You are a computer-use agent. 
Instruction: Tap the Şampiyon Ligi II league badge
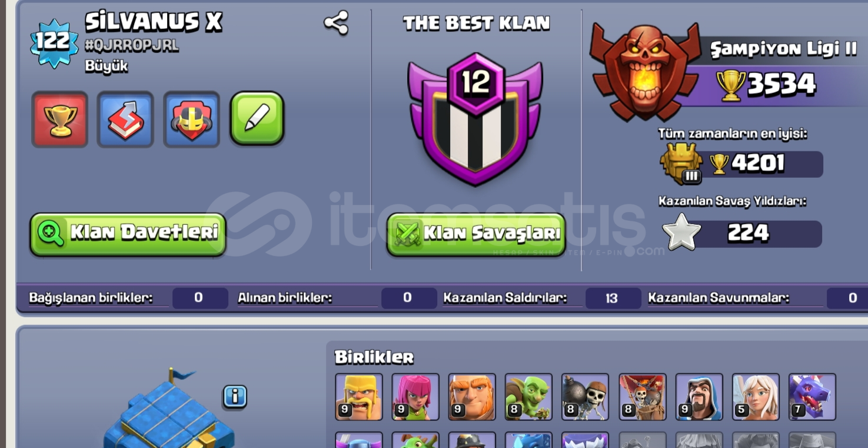pos(646,70)
